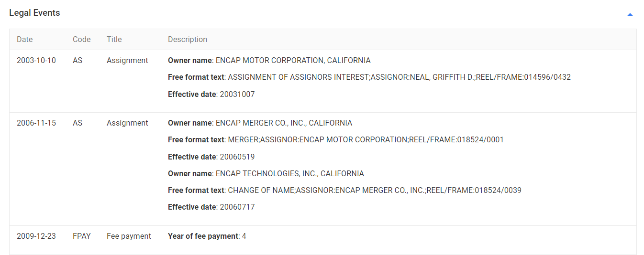Image resolution: width=644 pixels, height=255 pixels.
Task: Click the Description column header
Action: coord(188,40)
